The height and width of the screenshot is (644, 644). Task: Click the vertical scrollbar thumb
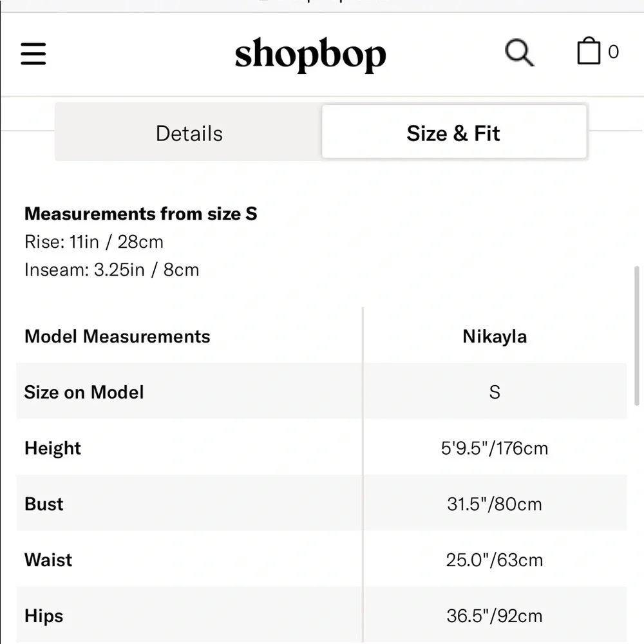coord(637,336)
